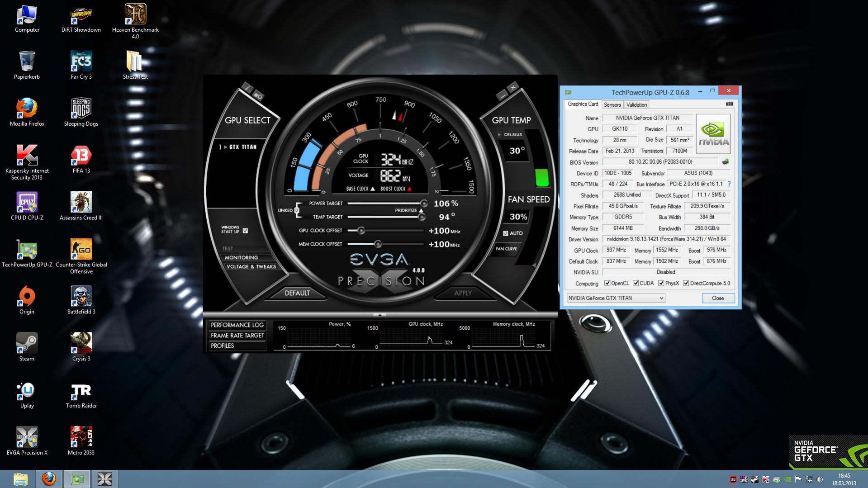This screenshot has width=868, height=488.
Task: Click the GPU Clock Offset slider handle
Action: coord(361,231)
